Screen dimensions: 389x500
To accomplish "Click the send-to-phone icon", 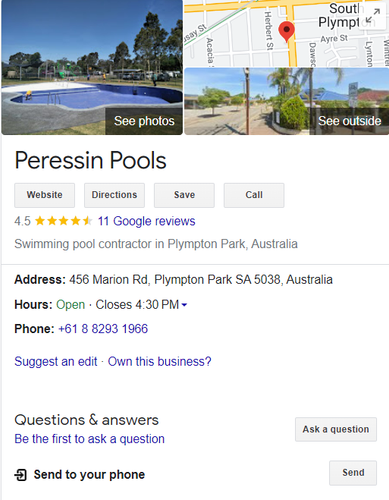I will (20, 475).
